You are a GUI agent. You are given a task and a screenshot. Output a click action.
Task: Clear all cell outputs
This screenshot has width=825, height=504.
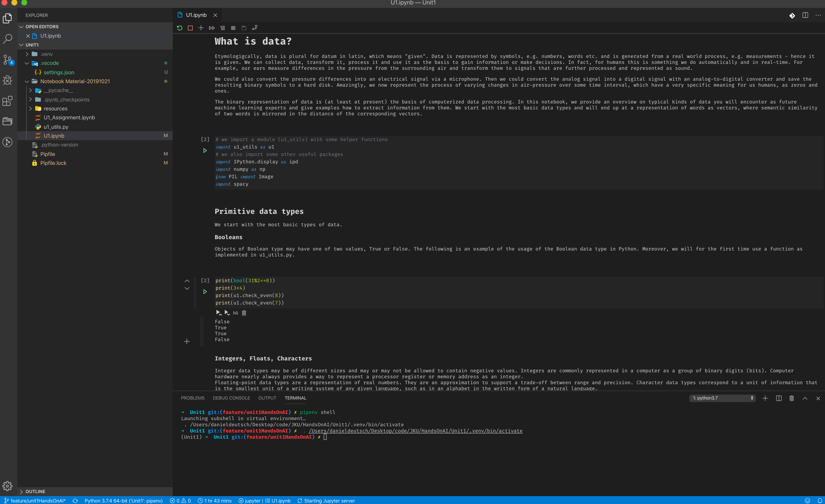(x=223, y=28)
